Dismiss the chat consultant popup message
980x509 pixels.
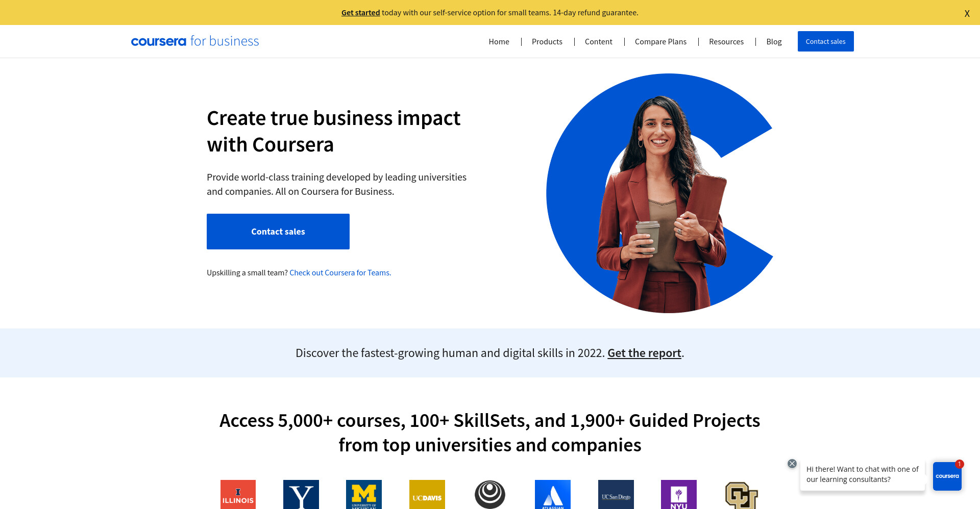[792, 464]
